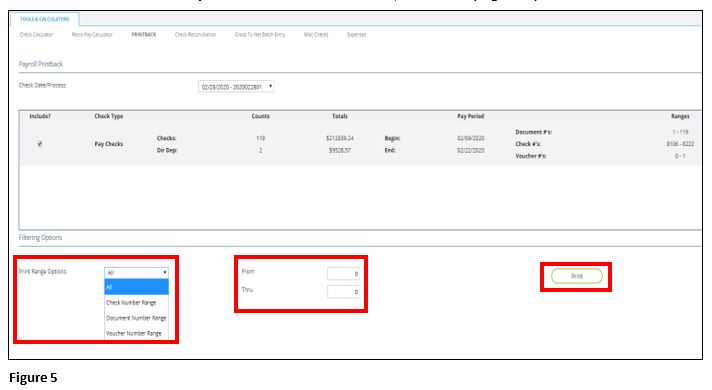Click the Check Date/Process label
Image resolution: width=712 pixels, height=390 pixels.
click(x=42, y=85)
